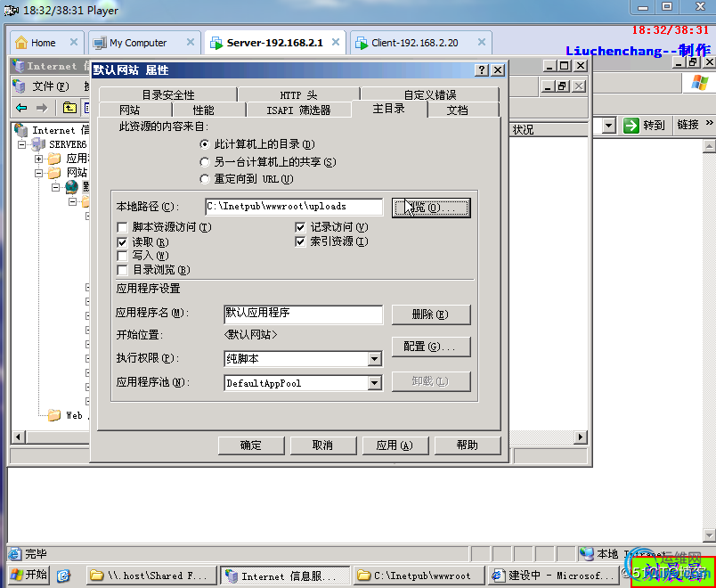This screenshot has height=588, width=716.
Task: Open execute permissions (执行权限) dropdown
Action: pyautogui.click(x=374, y=359)
